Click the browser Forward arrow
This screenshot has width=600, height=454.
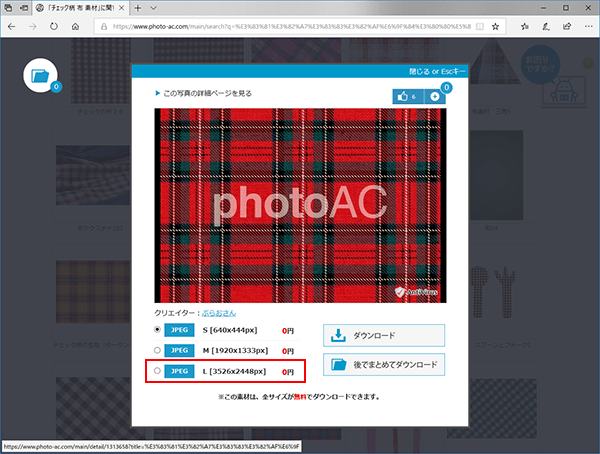coord(33,26)
